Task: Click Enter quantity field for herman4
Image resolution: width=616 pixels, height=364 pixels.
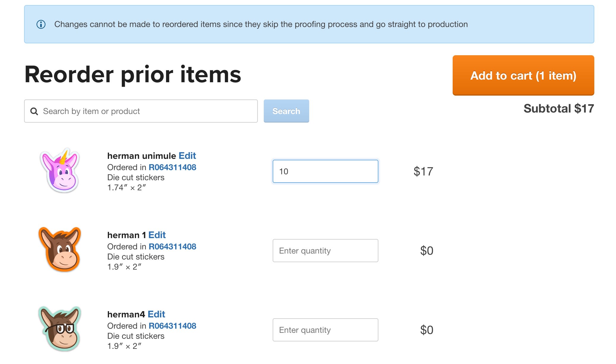Action: tap(325, 329)
